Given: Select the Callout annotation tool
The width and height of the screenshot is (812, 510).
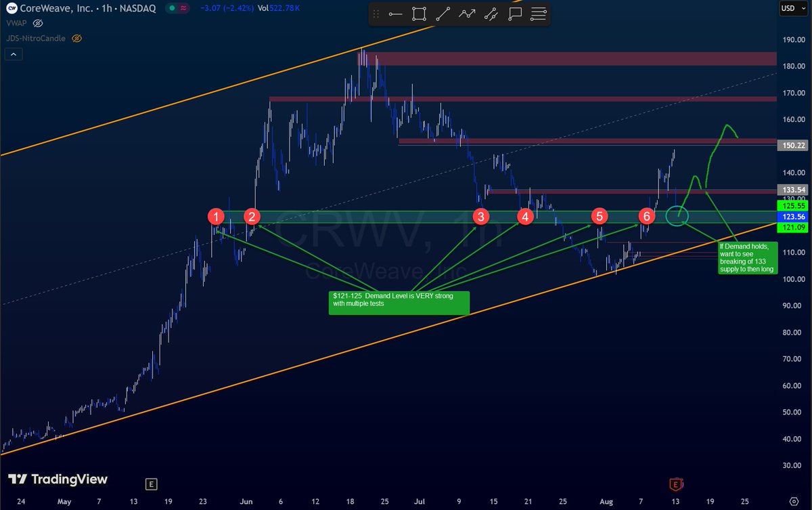Looking at the screenshot, I should click(515, 14).
